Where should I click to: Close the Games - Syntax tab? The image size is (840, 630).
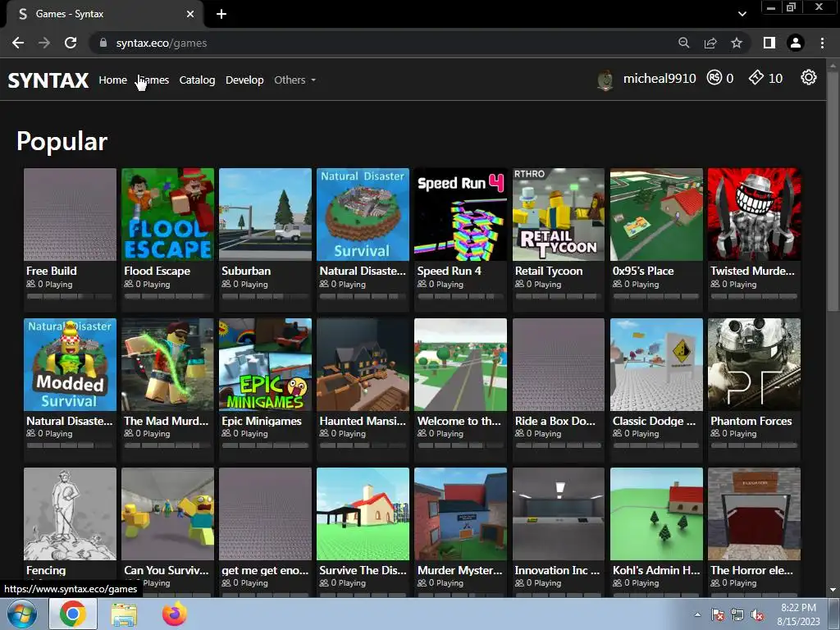pyautogui.click(x=190, y=14)
